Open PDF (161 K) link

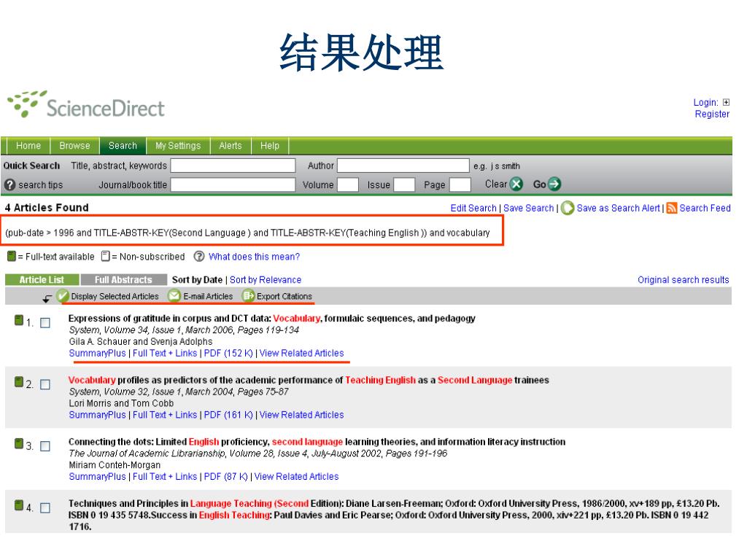tap(228, 415)
